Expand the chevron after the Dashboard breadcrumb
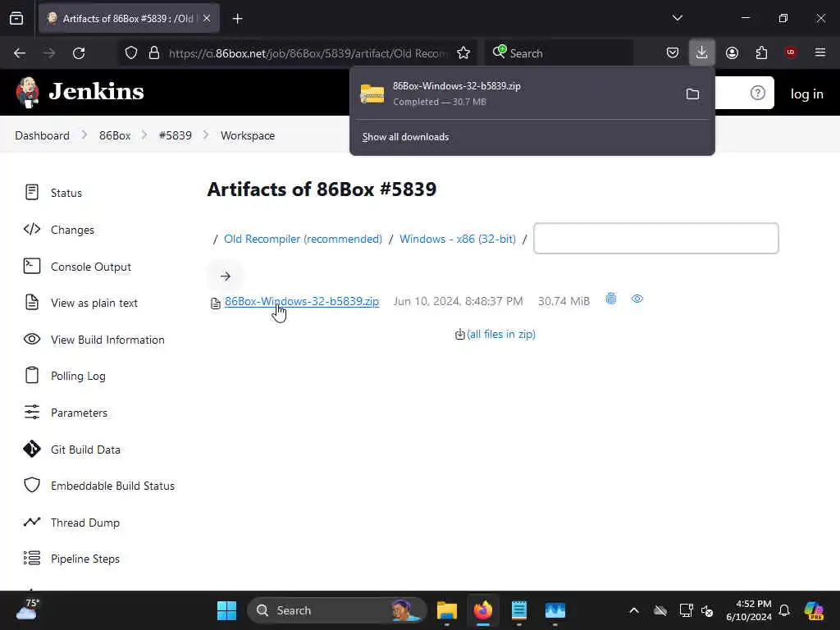840x630 pixels. [x=84, y=135]
